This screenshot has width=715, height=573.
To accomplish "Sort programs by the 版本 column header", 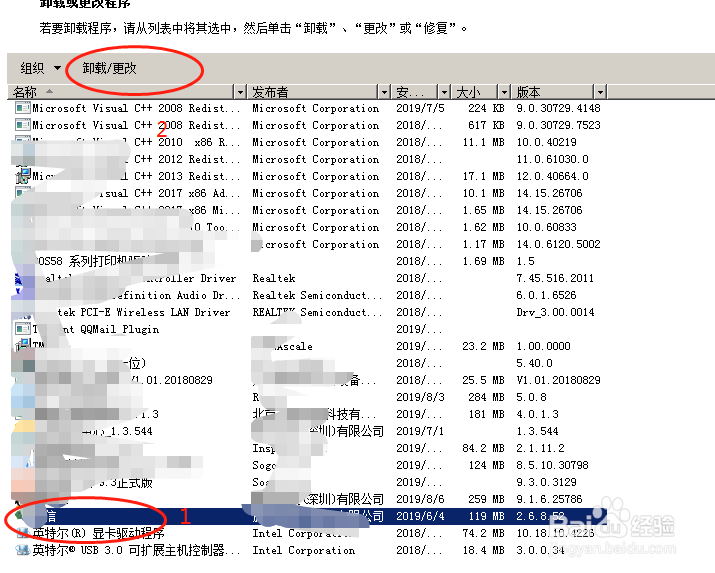I will (x=553, y=93).
